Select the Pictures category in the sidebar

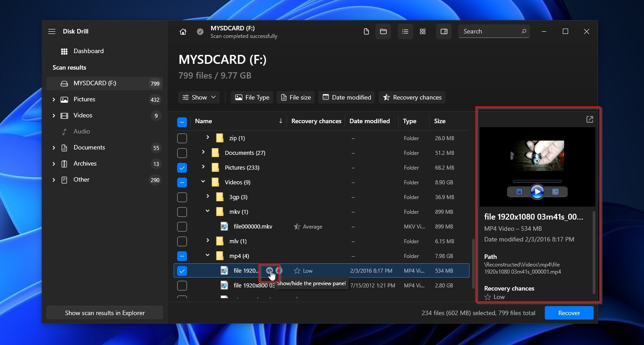[84, 99]
